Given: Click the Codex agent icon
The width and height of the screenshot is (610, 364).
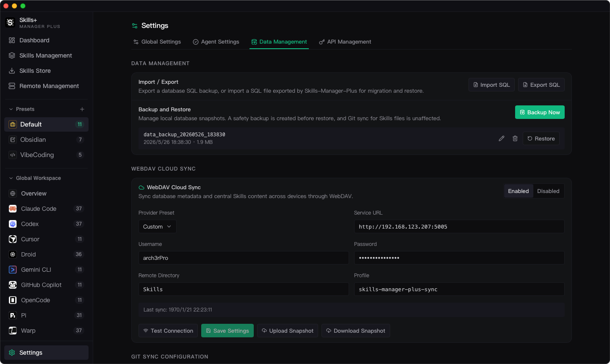Looking at the screenshot, I should coord(13,224).
